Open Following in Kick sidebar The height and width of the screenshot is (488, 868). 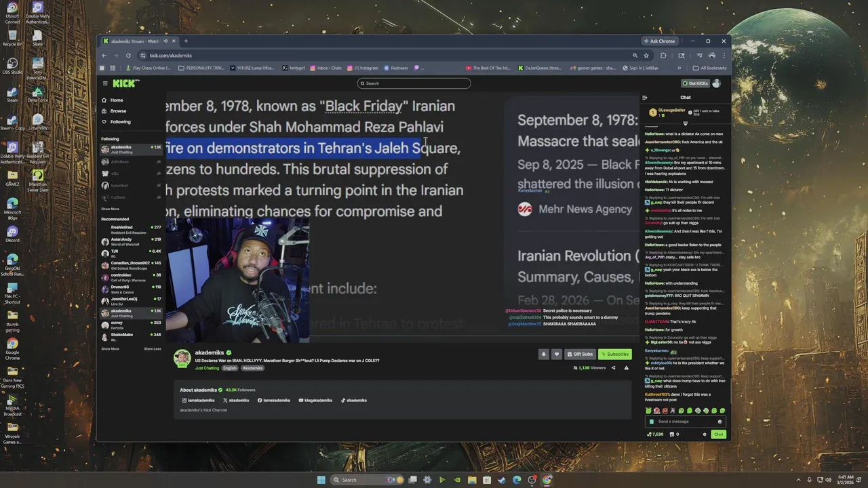click(120, 122)
